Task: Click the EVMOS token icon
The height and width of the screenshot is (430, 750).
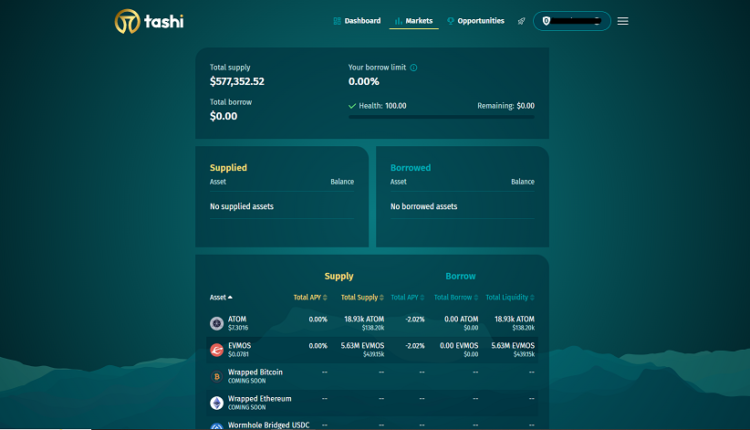Action: (x=216, y=350)
